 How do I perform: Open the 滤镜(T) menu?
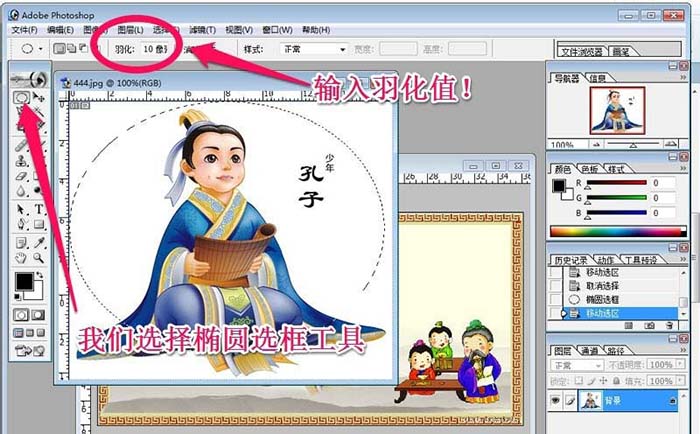pos(202,30)
